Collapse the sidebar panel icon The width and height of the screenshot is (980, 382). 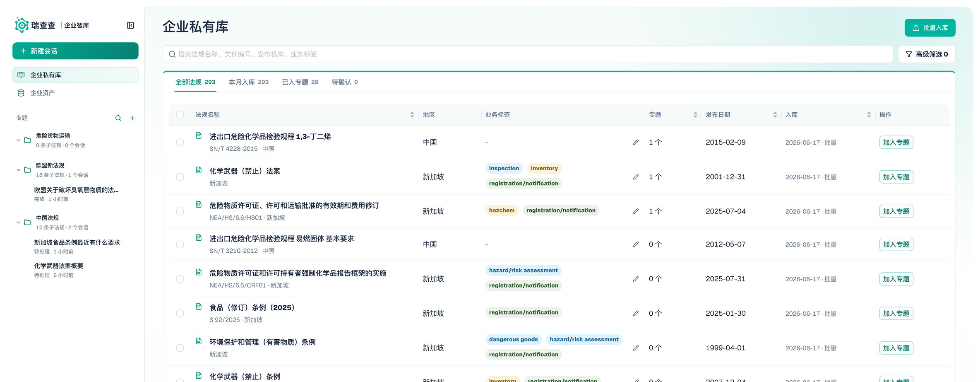click(x=130, y=26)
